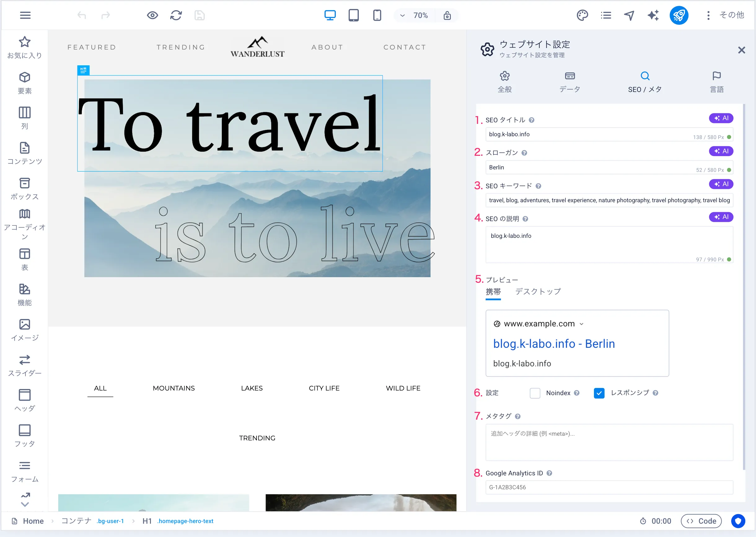The width and height of the screenshot is (756, 537).
Task: Open ボックス box in sidebar
Action: tap(25, 189)
